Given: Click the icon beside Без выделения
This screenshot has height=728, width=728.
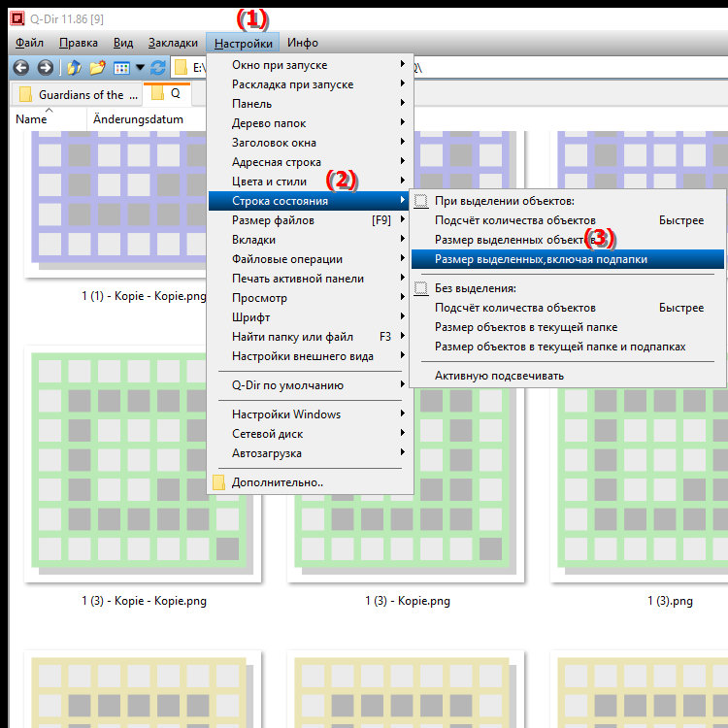Looking at the screenshot, I should 421,288.
